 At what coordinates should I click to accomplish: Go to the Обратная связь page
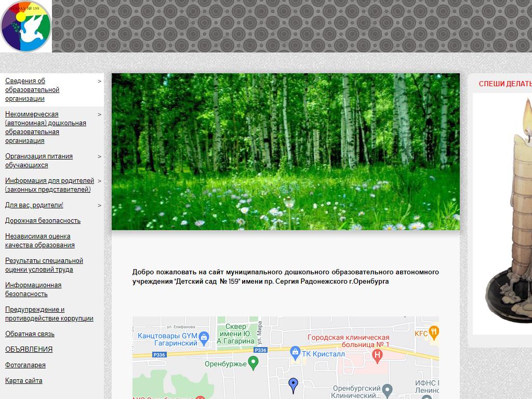coord(30,334)
